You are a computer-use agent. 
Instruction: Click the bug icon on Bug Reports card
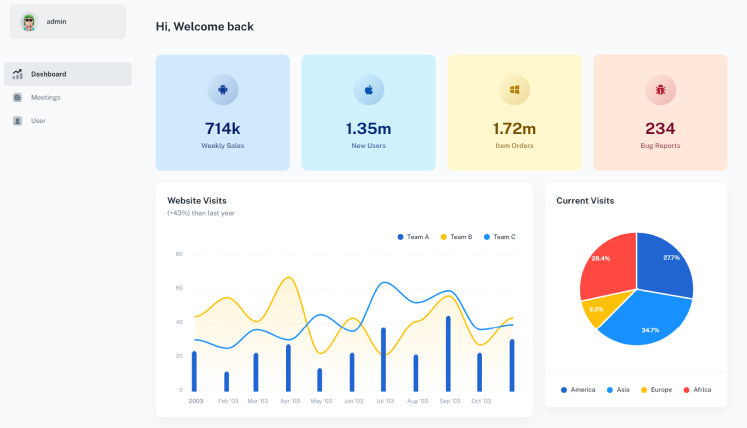660,90
